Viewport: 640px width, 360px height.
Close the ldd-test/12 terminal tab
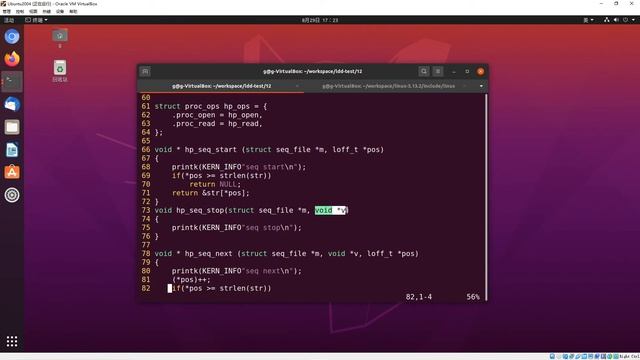click(x=297, y=86)
